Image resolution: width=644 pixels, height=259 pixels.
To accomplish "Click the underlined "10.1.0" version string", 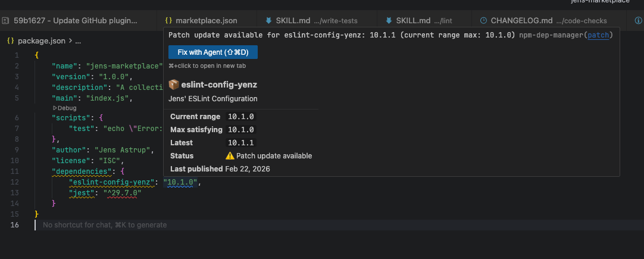I will (x=181, y=182).
